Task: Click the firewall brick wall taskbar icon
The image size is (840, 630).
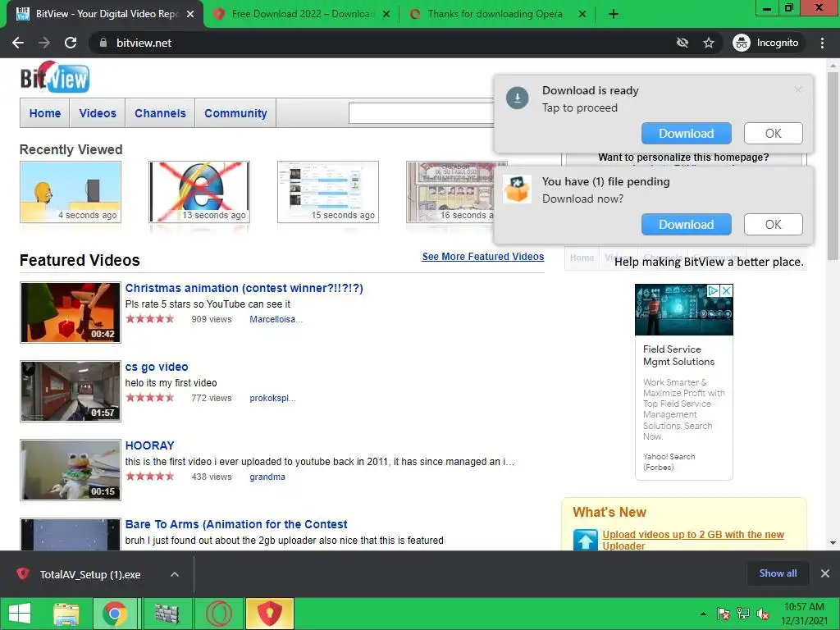Action: tap(167, 614)
